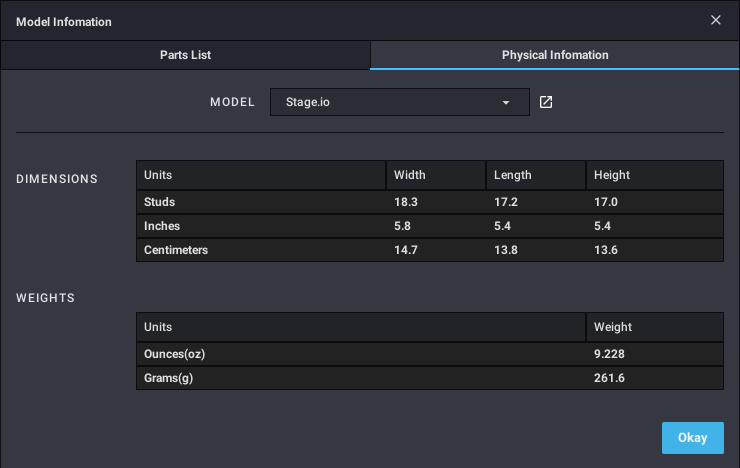Click the Width column header

(x=410, y=175)
